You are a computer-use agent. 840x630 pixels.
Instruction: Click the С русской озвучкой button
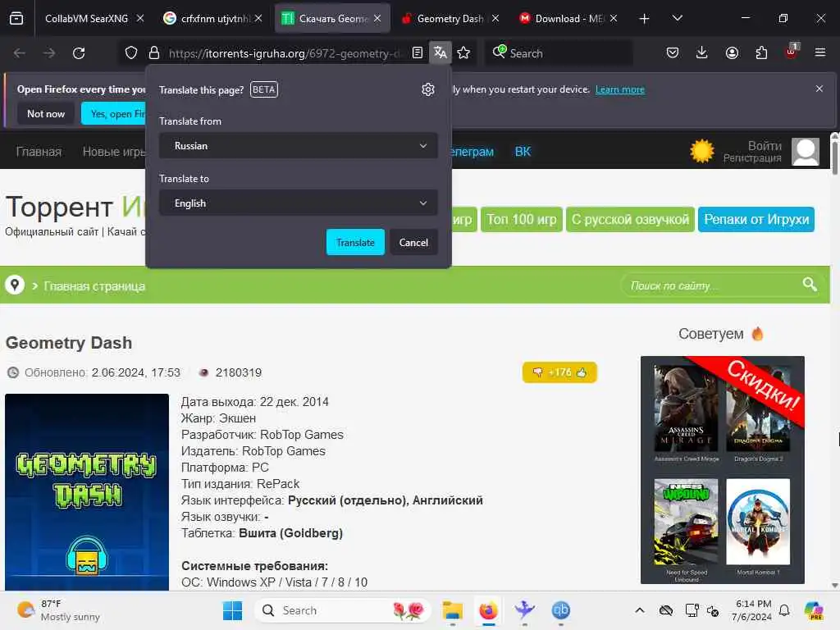point(630,220)
